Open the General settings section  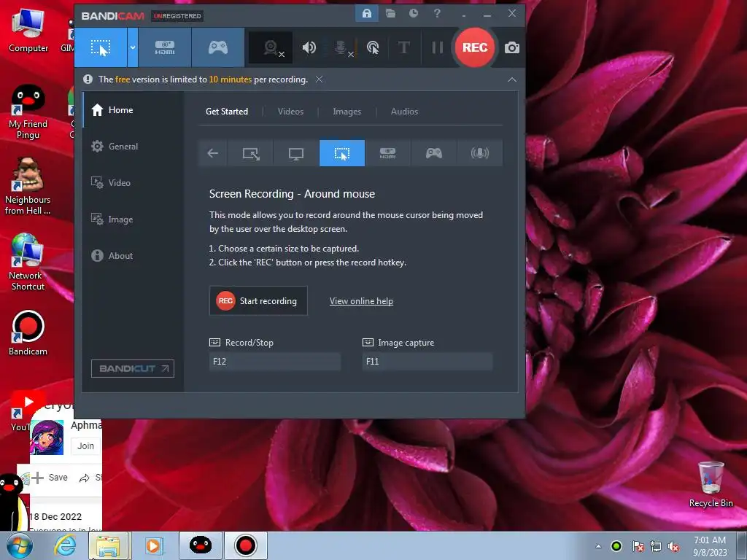(115, 146)
